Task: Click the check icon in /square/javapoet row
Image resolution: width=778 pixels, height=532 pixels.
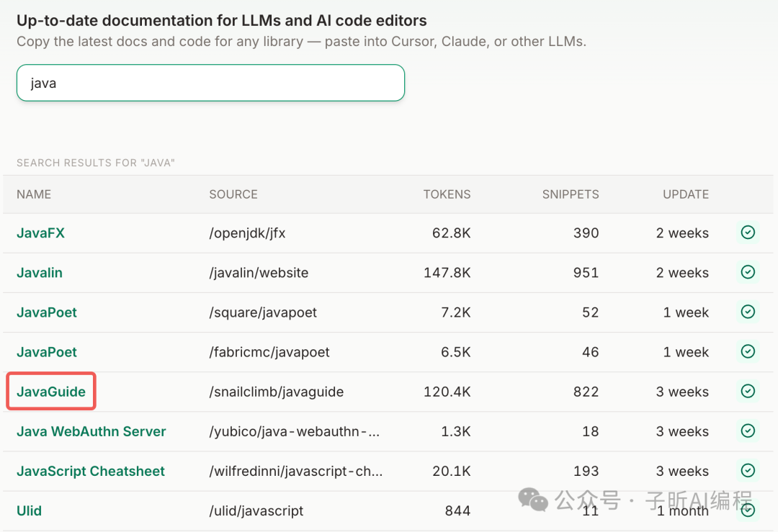Action: [x=748, y=312]
